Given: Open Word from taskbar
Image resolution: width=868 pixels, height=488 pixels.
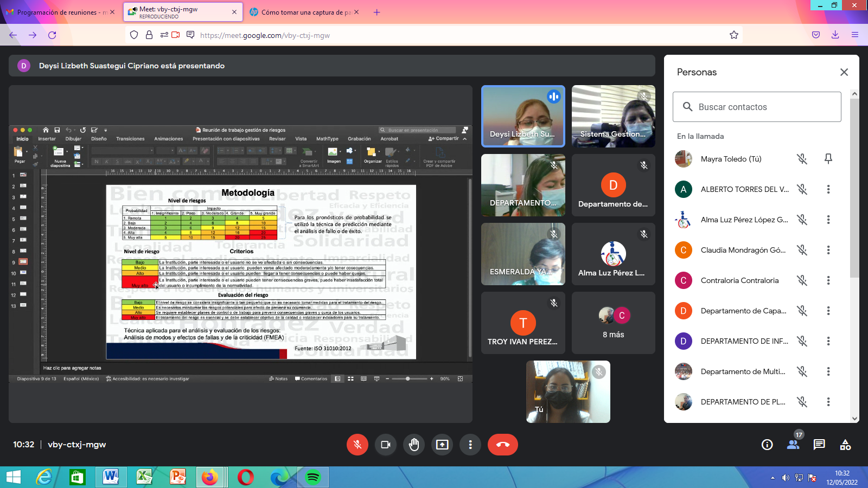Looking at the screenshot, I should [x=111, y=477].
